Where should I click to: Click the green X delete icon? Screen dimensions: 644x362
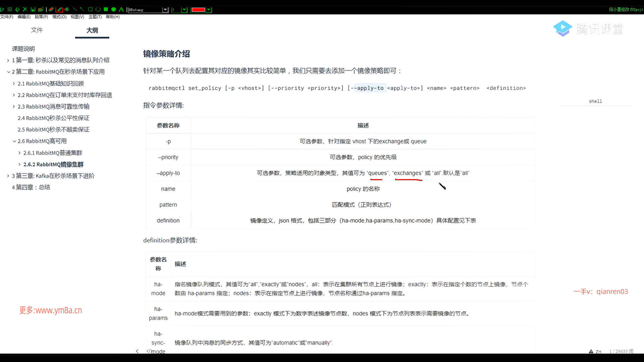pyautogui.click(x=25, y=9)
